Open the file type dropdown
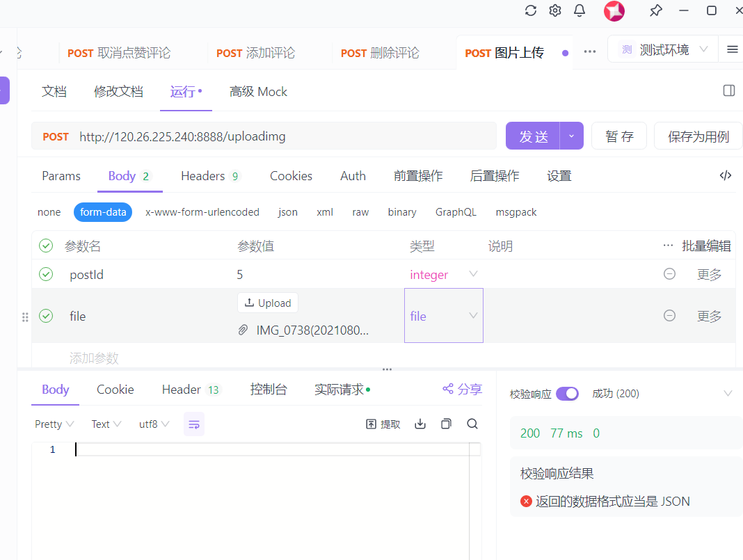 point(443,316)
